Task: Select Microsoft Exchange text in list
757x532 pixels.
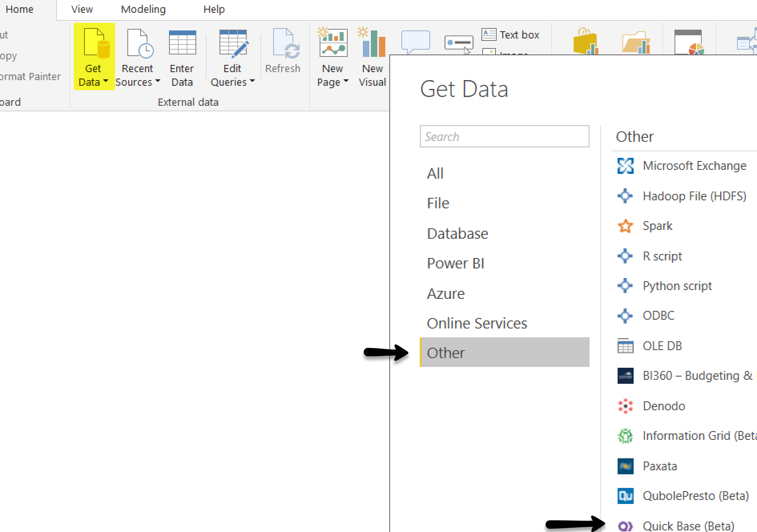Action: 695,166
